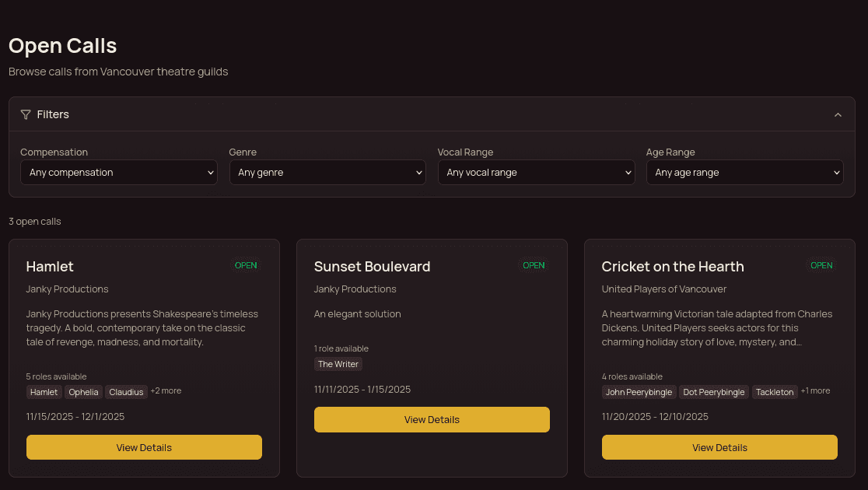
Task: Open the Genre dropdown
Action: [x=327, y=173]
